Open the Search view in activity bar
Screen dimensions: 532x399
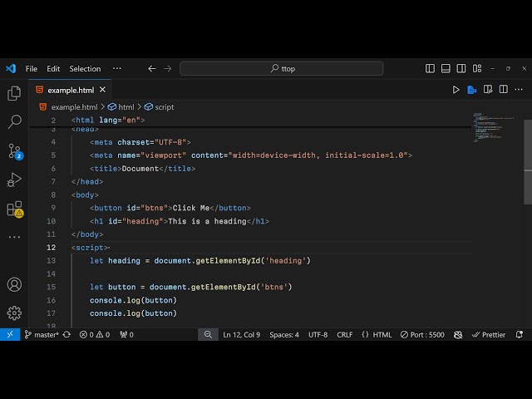point(14,122)
